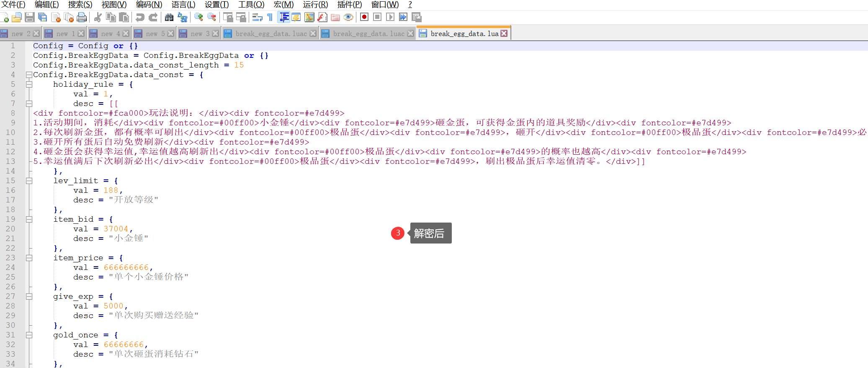This screenshot has width=868, height=368.
Task: Close the break_egg_data.lua tab
Action: tap(504, 34)
